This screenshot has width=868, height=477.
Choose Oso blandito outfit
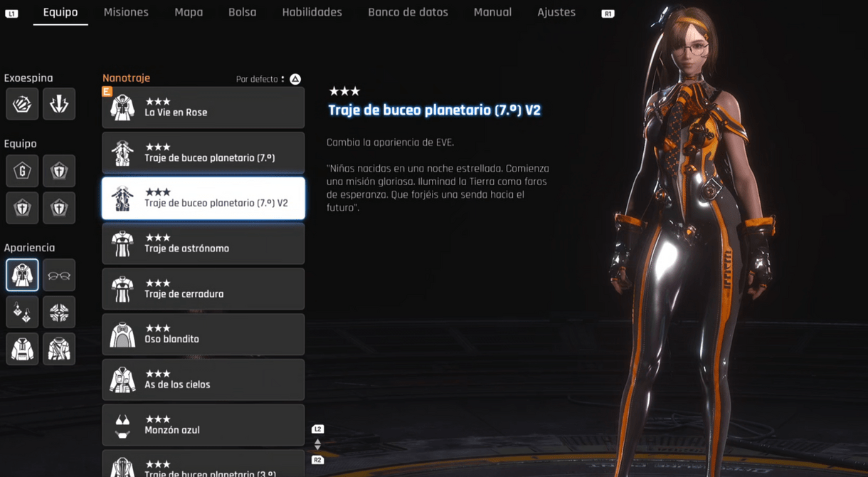[203, 335]
